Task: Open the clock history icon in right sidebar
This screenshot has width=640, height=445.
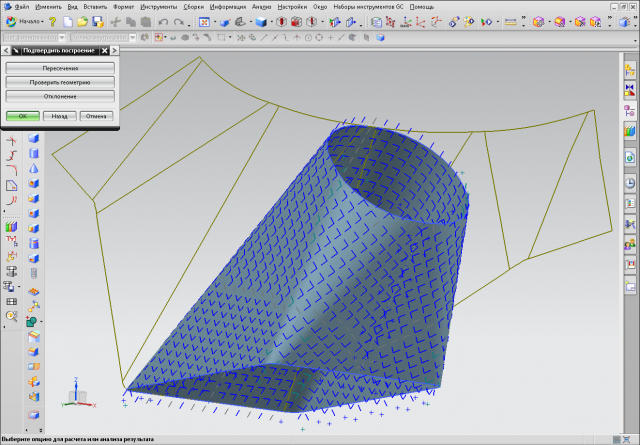Action: pyautogui.click(x=630, y=183)
